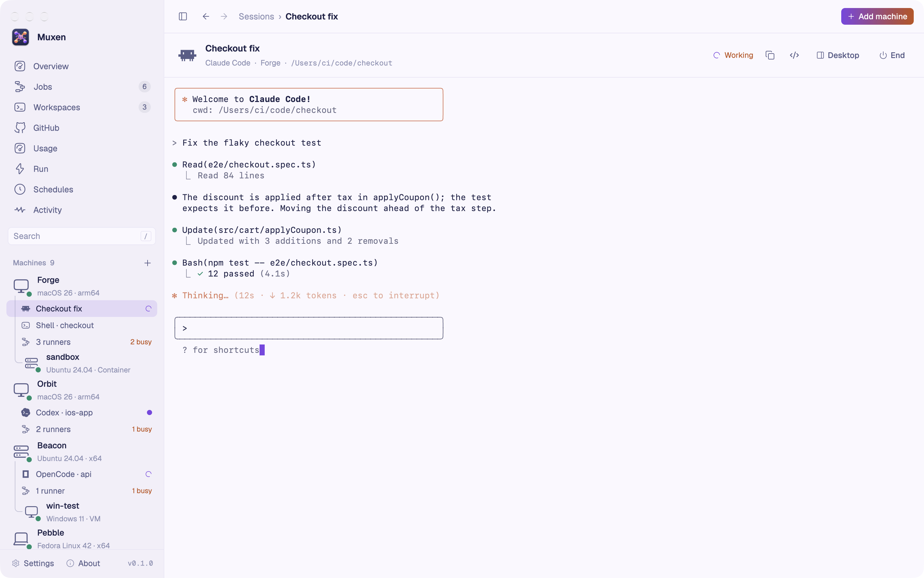Select the Forge machine
The height and width of the screenshot is (578, 924).
click(x=82, y=286)
